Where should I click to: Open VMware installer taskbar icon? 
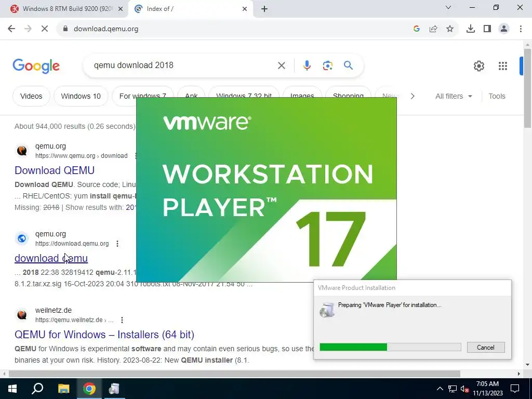pos(114,389)
